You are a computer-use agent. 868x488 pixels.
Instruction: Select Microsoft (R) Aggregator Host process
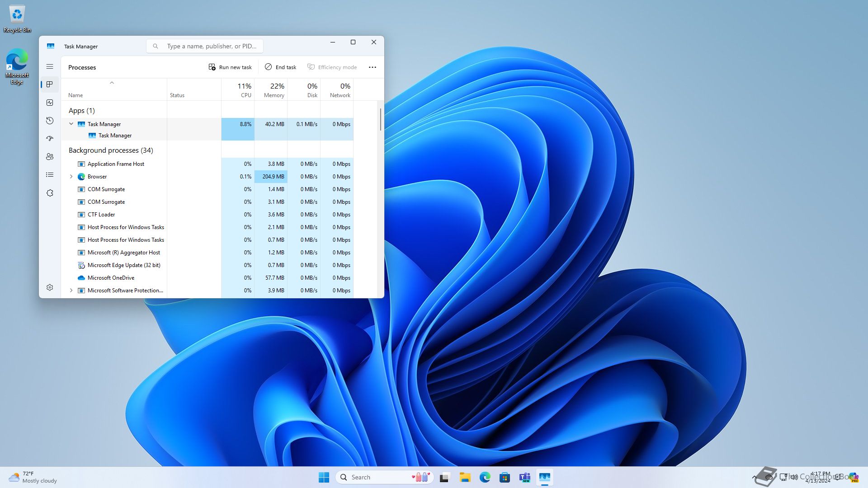pyautogui.click(x=207, y=253)
